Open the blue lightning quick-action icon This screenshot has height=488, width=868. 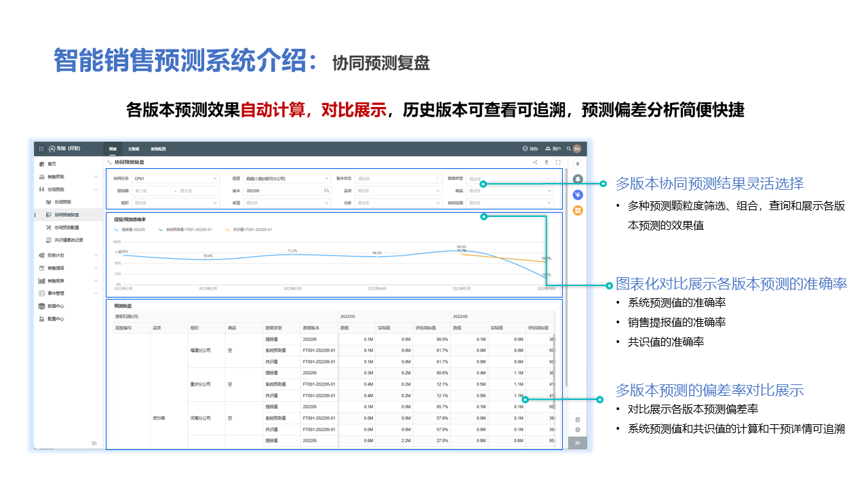(578, 195)
